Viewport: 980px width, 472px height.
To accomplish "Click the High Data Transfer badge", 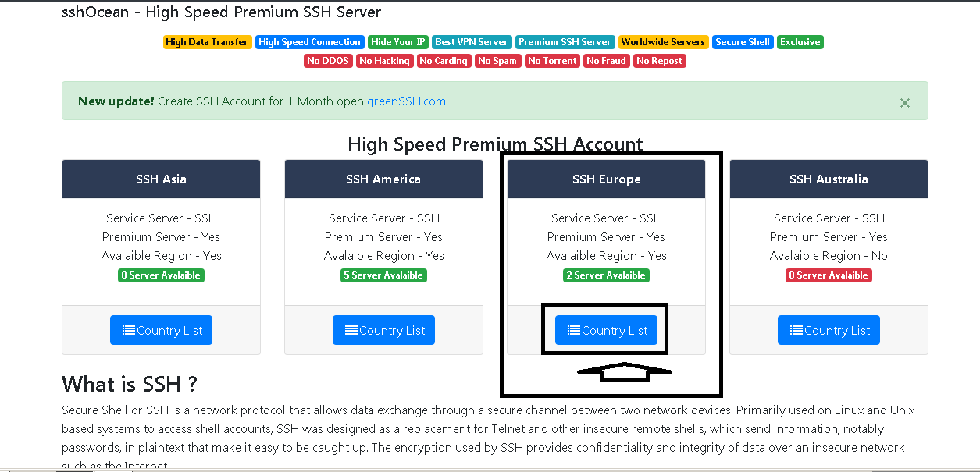I will (x=207, y=42).
